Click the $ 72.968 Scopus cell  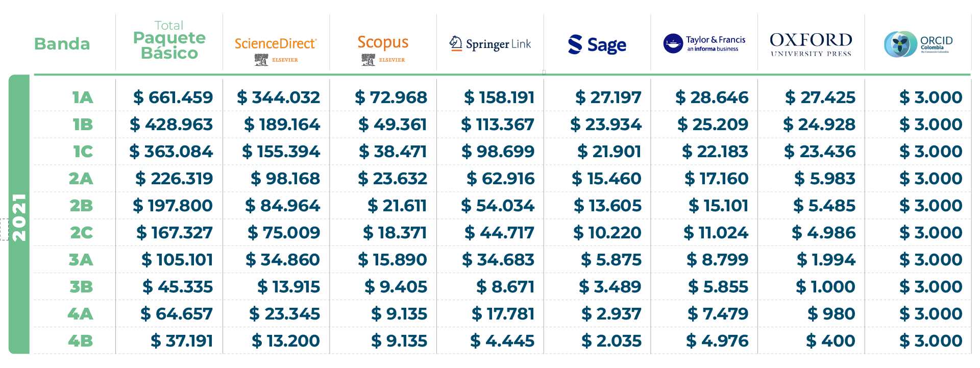click(x=391, y=97)
